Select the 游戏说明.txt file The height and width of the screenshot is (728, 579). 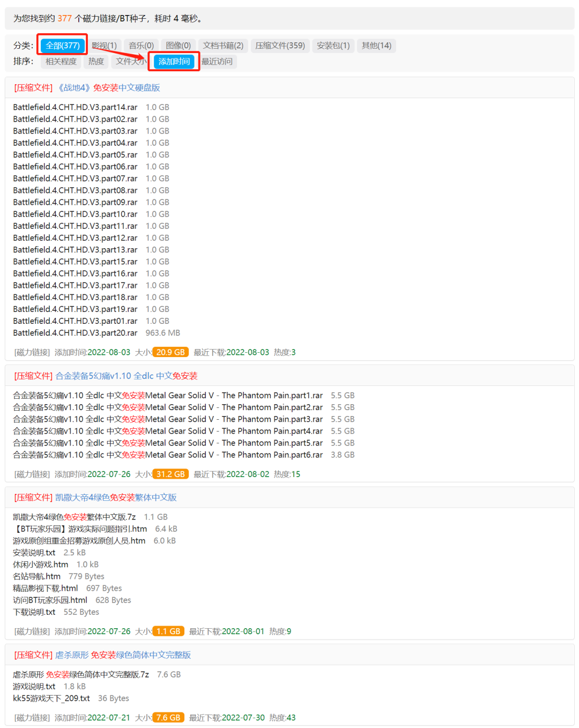tap(34, 686)
